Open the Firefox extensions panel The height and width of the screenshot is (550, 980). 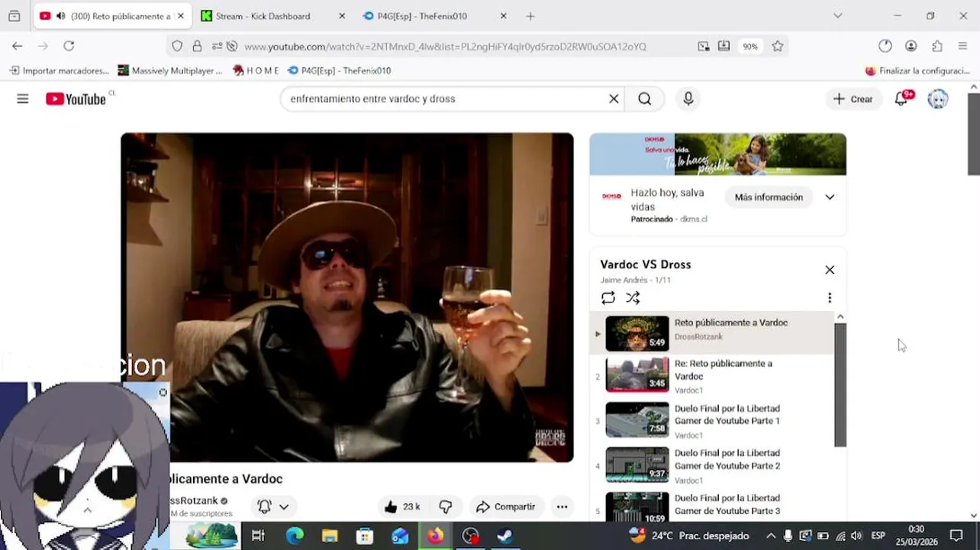pyautogui.click(x=936, y=46)
